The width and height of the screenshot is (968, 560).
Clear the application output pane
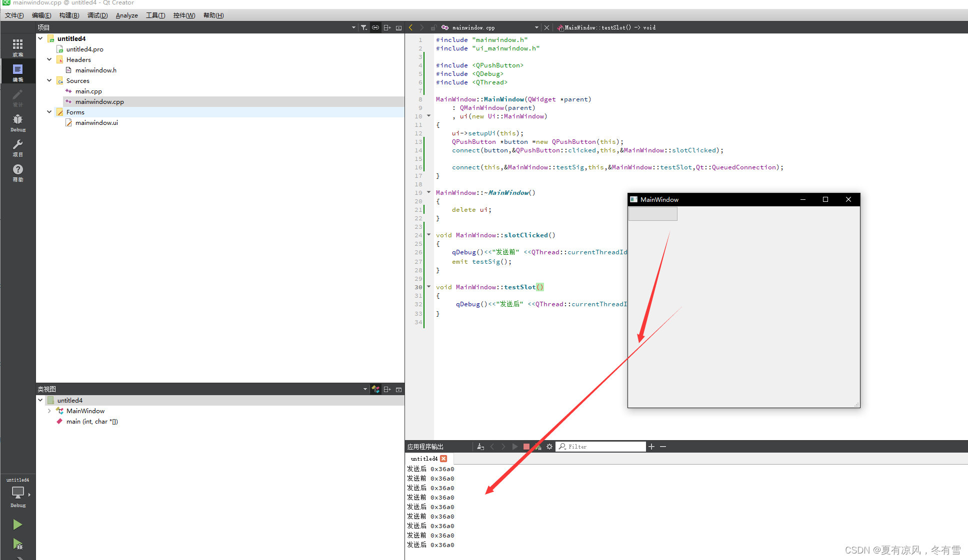point(480,447)
